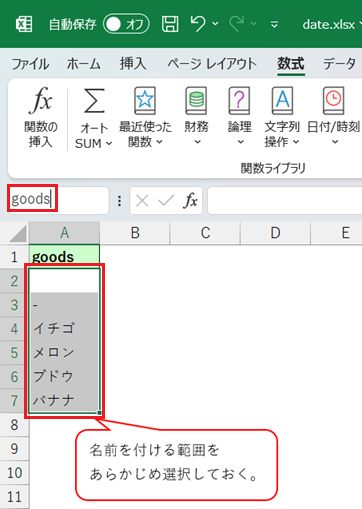Click the Redo arrow icon

tap(237, 24)
